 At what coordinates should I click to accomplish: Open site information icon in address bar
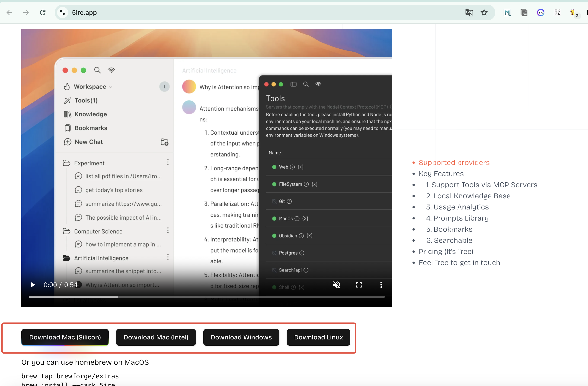coord(63,12)
